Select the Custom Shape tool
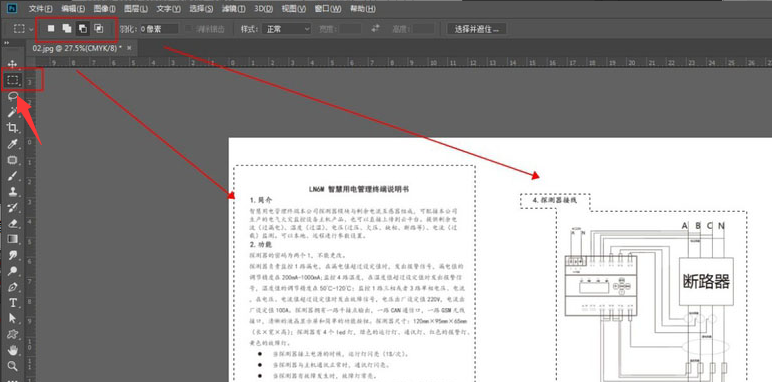 (x=12, y=334)
